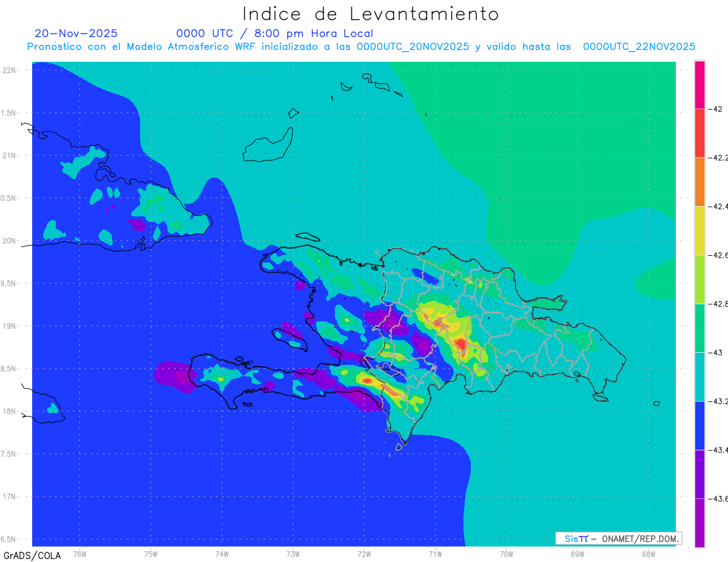Click the '17N' latitude label
Viewport: 728px width, 562px height.
[x=10, y=497]
